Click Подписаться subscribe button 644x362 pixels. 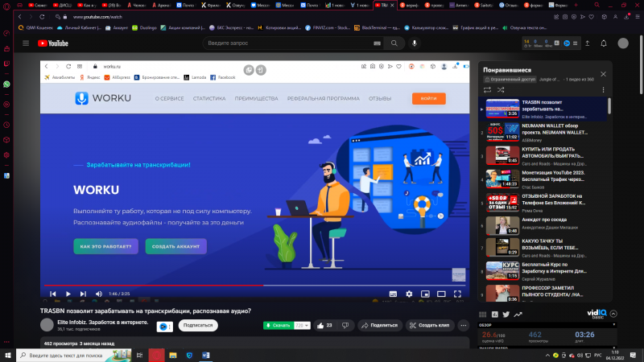click(198, 325)
